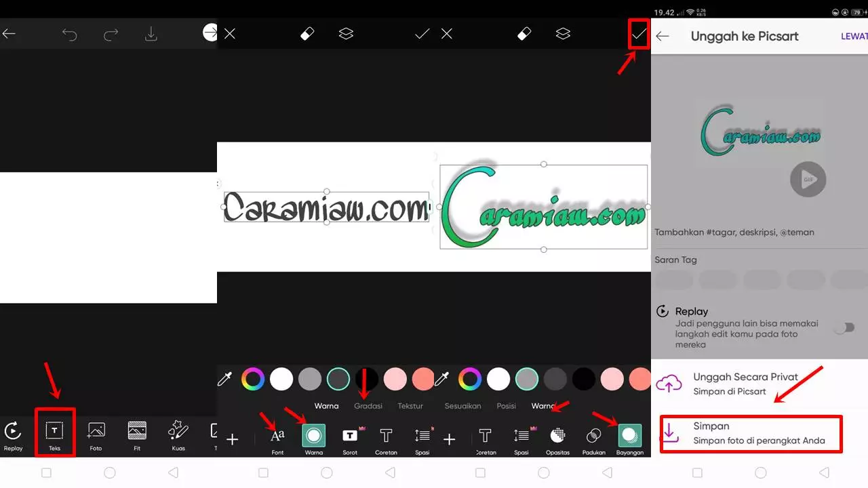The image size is (868, 488).
Task: Open the color wheel on the green-text screen
Action: (471, 379)
